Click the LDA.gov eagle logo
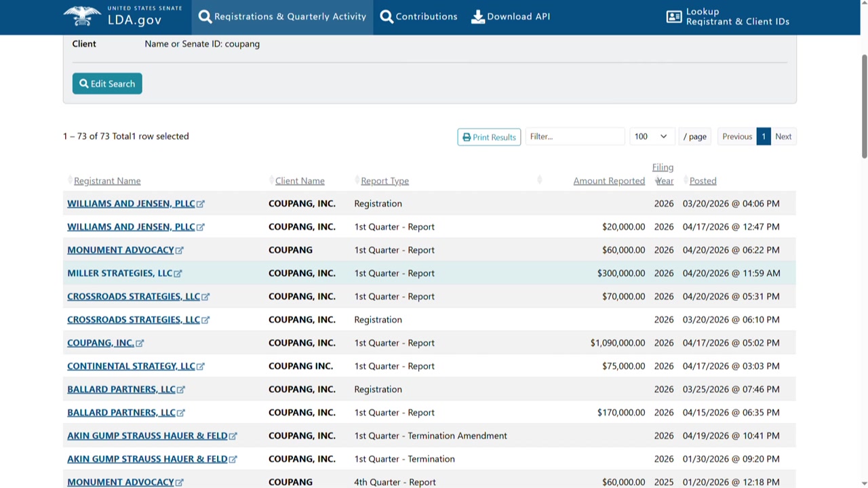Image resolution: width=868 pixels, height=488 pixels. tap(82, 16)
